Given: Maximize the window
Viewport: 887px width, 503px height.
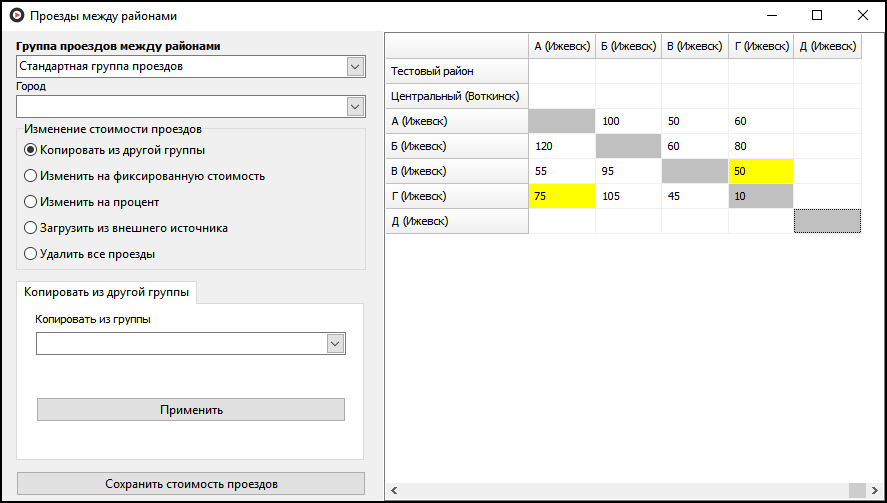Looking at the screenshot, I should point(817,16).
